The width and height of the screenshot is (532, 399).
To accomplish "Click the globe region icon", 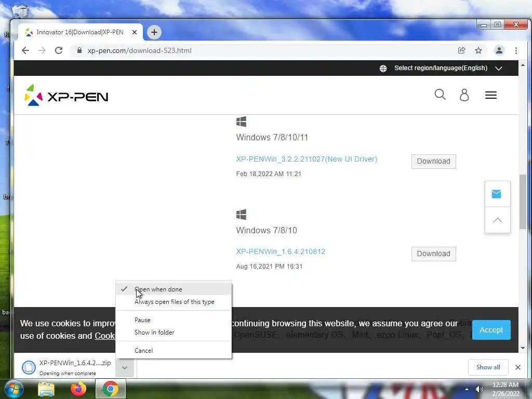I will click(383, 68).
